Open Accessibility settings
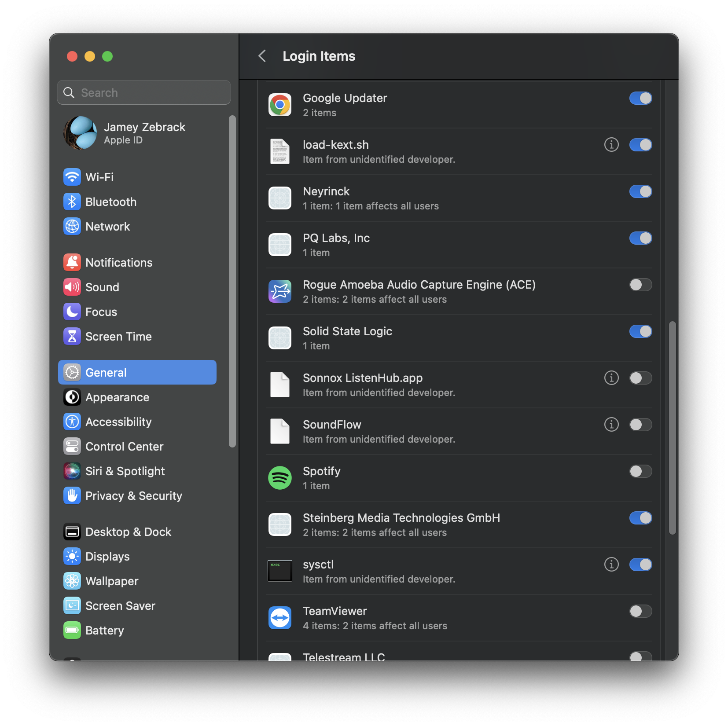Screen dimensions: 728x726 (137, 422)
